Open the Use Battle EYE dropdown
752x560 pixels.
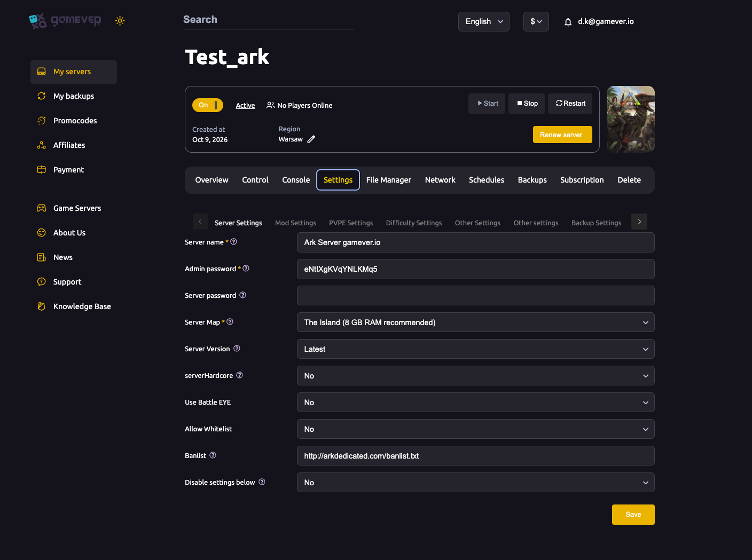pos(475,403)
